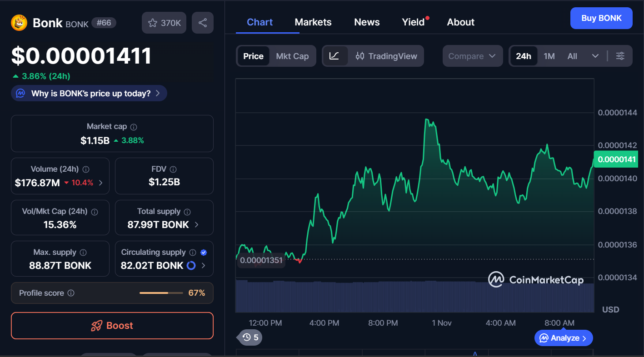Click the Circulating supply verified badge
The image size is (644, 357).
[204, 253]
